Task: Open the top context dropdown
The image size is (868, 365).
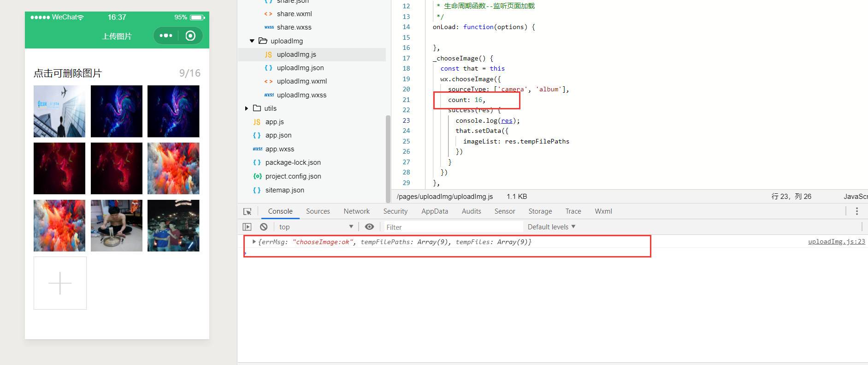Action: click(x=316, y=227)
